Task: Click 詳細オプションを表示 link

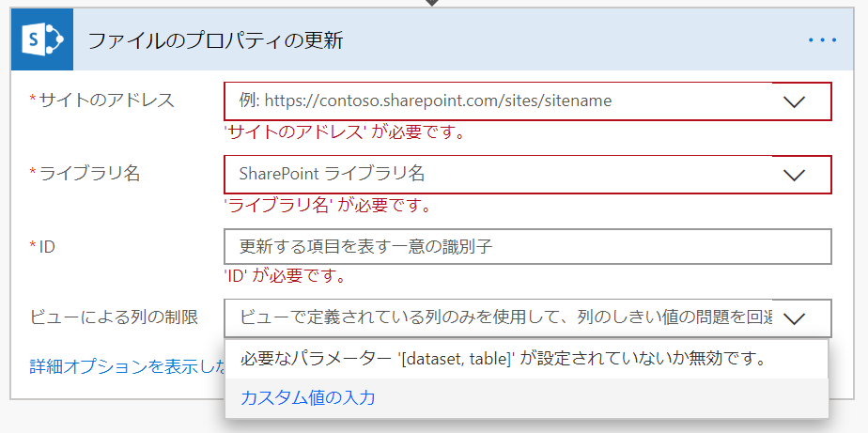Action: click(128, 366)
